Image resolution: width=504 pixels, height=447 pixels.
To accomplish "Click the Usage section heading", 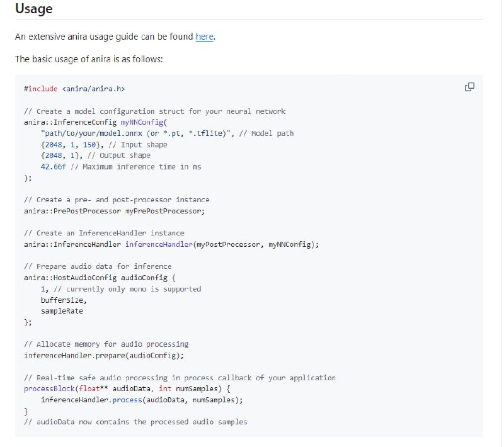I will pos(34,9).
